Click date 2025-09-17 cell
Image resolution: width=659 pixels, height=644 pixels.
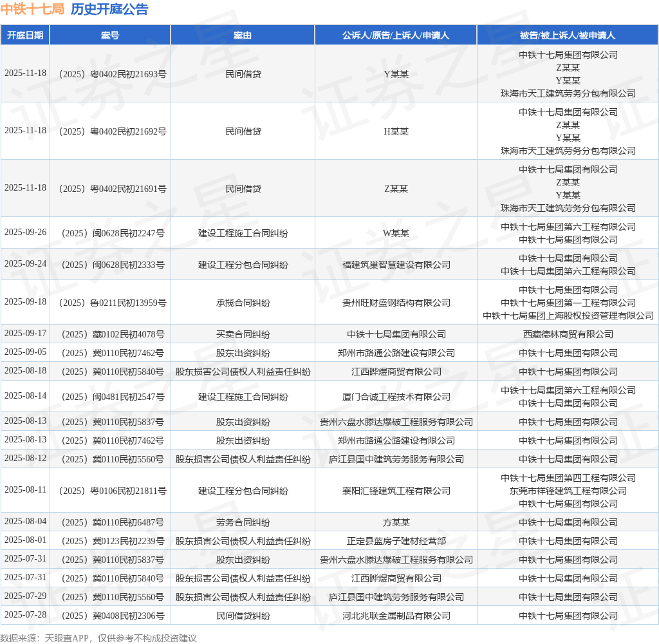25,333
